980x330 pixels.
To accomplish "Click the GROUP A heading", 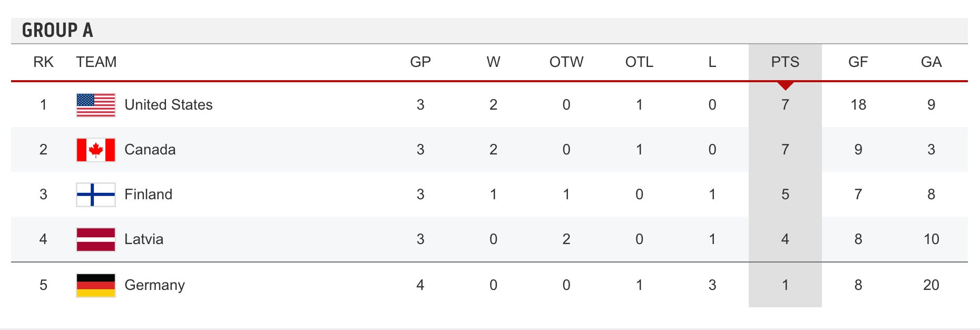I will [57, 31].
